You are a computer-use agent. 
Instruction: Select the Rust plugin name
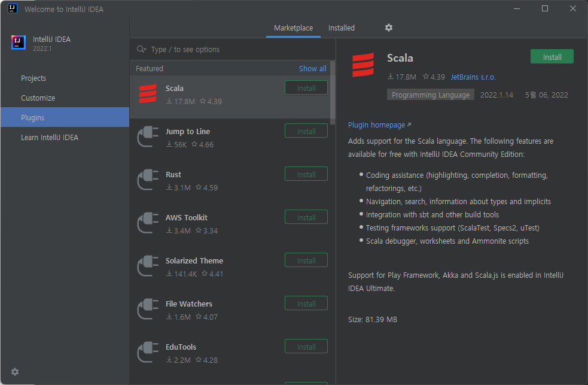pos(173,174)
